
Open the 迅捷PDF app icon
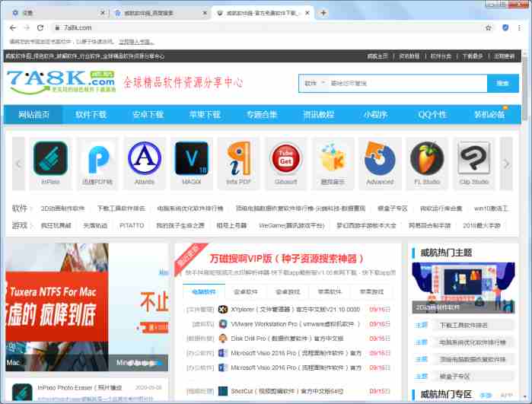tap(97, 158)
